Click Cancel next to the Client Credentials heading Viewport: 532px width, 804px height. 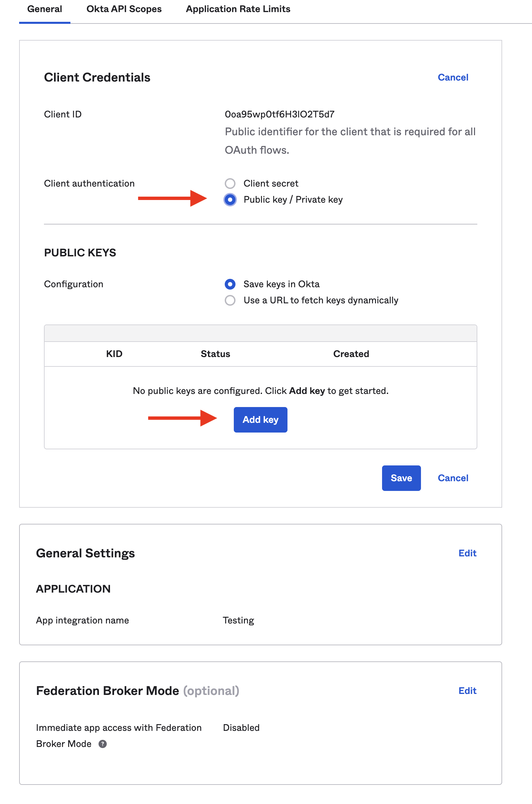click(x=453, y=78)
